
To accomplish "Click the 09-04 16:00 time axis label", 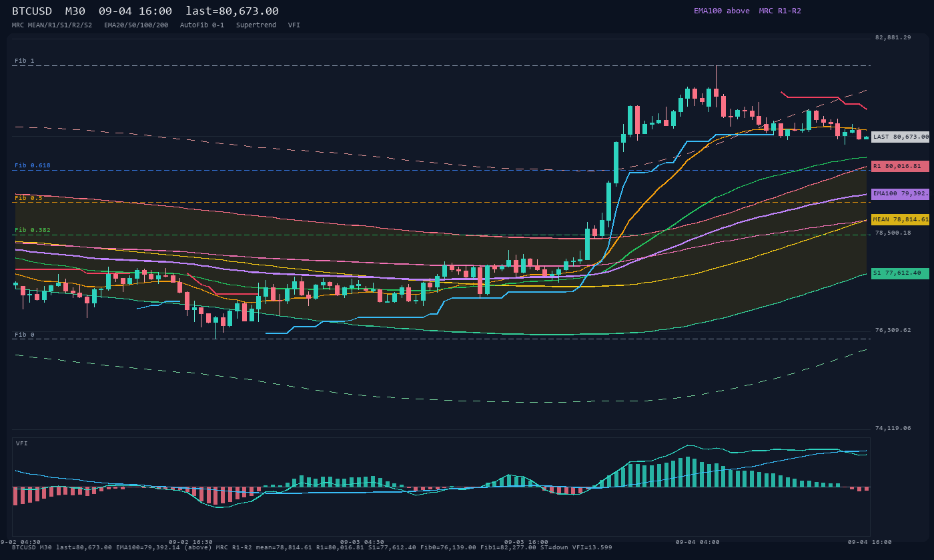I will tap(869, 542).
